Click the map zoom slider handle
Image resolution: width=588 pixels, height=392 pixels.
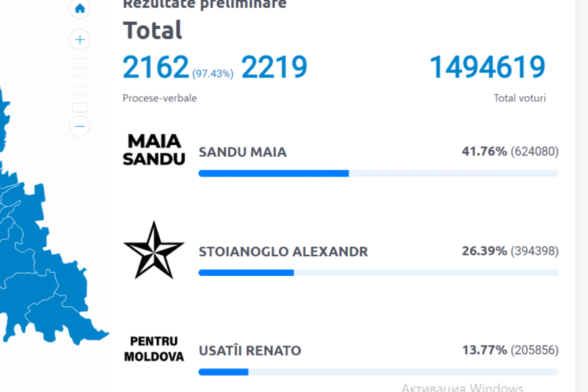pyautogui.click(x=79, y=107)
